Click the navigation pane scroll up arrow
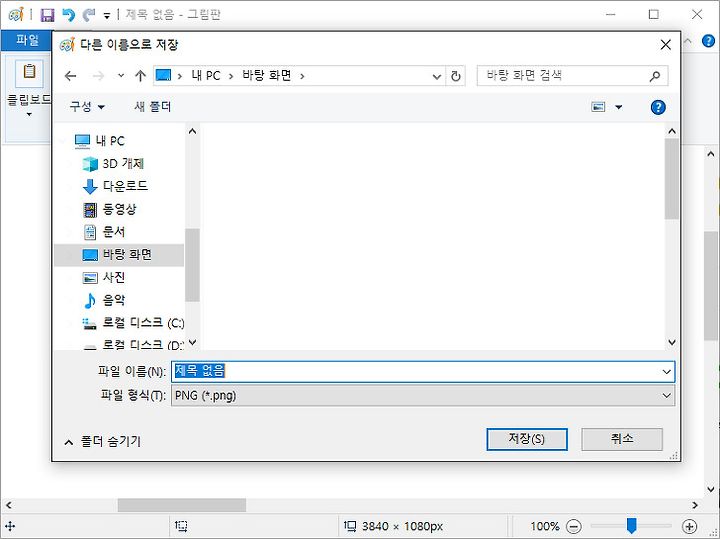720x539 pixels. point(192,132)
